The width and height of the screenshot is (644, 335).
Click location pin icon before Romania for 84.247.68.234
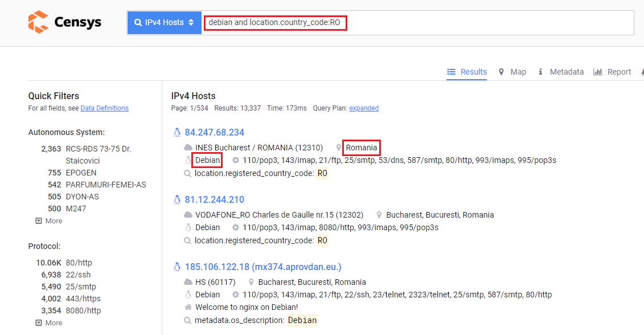338,148
